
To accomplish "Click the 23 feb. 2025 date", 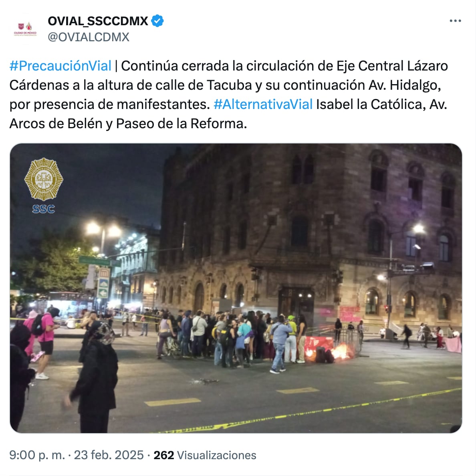I will tap(109, 455).
